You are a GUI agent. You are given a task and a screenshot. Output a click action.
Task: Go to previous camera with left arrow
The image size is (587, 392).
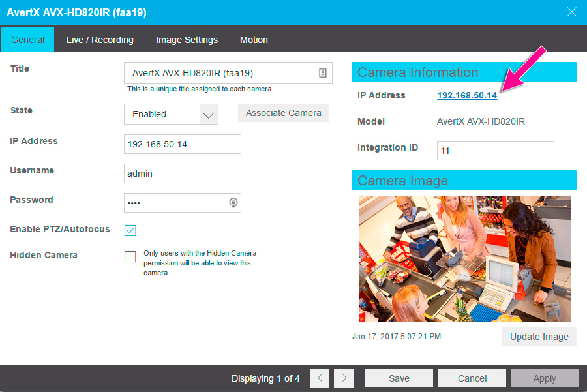coord(320,378)
